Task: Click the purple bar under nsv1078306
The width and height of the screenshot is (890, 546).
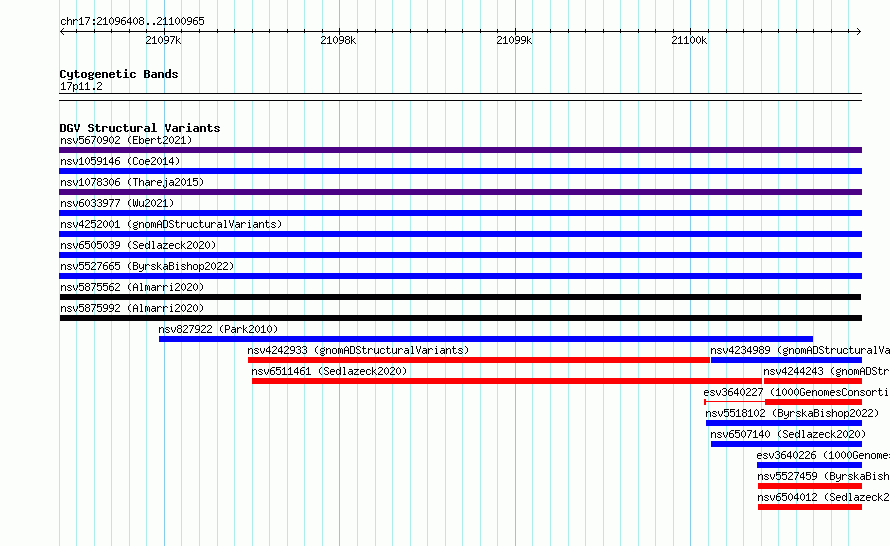Action: coord(460,192)
